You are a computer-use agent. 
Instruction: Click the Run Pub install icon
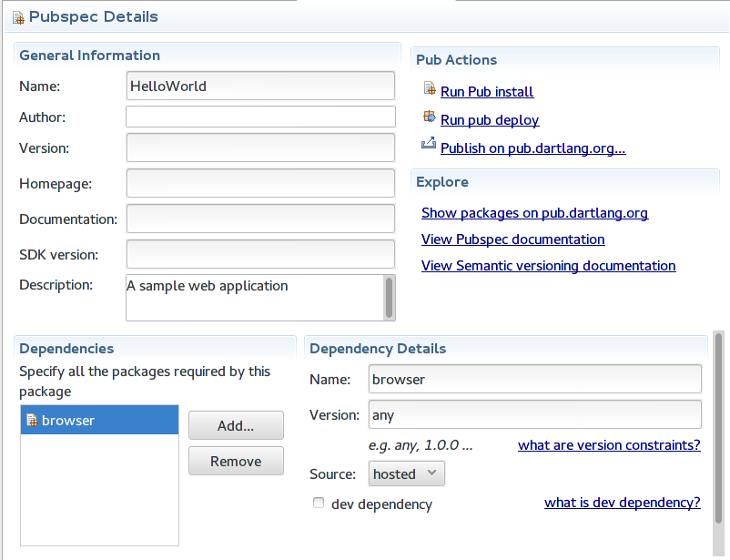click(430, 89)
